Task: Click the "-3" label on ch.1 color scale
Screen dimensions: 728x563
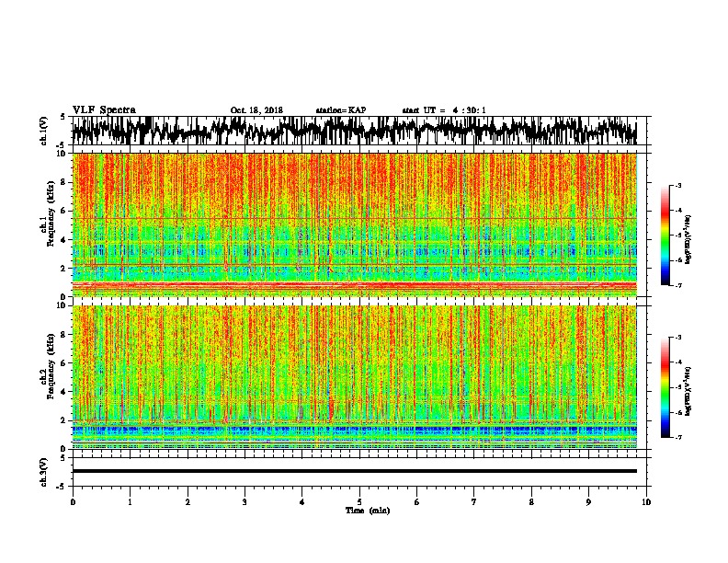Action: point(678,186)
